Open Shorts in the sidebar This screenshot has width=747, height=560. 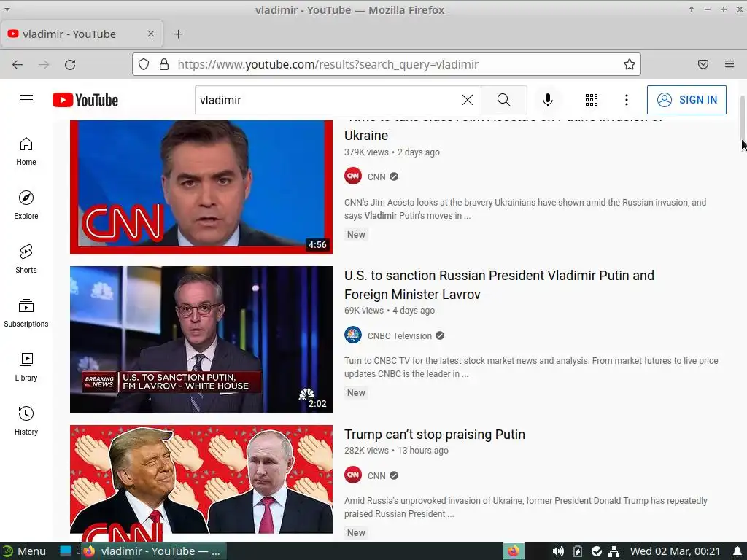pos(26,259)
